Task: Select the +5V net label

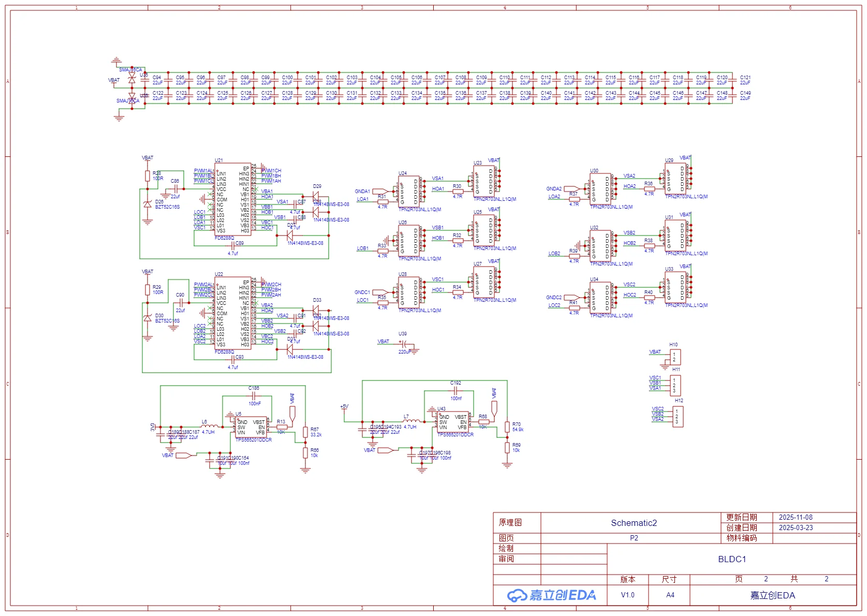Action: click(344, 407)
